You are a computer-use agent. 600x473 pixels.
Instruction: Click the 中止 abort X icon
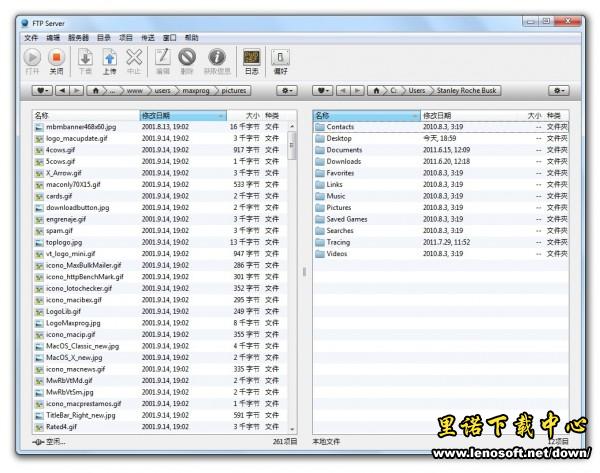134,57
